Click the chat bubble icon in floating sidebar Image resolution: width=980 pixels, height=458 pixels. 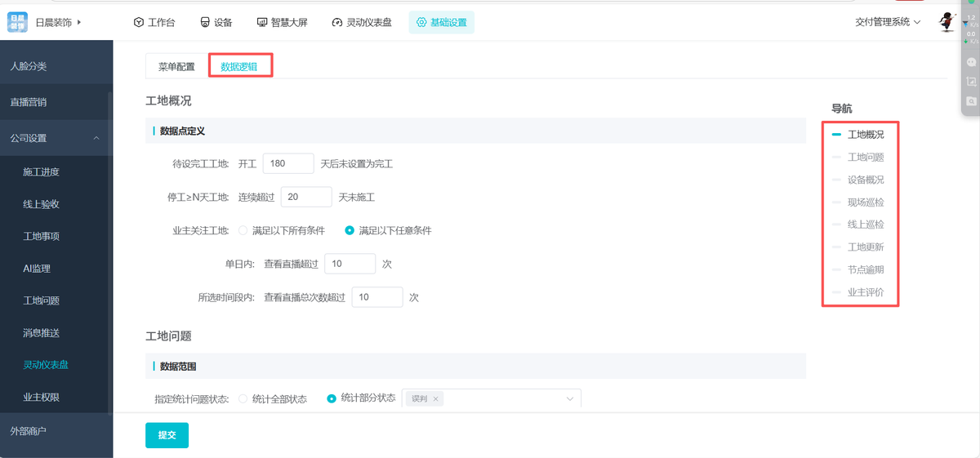point(971,62)
